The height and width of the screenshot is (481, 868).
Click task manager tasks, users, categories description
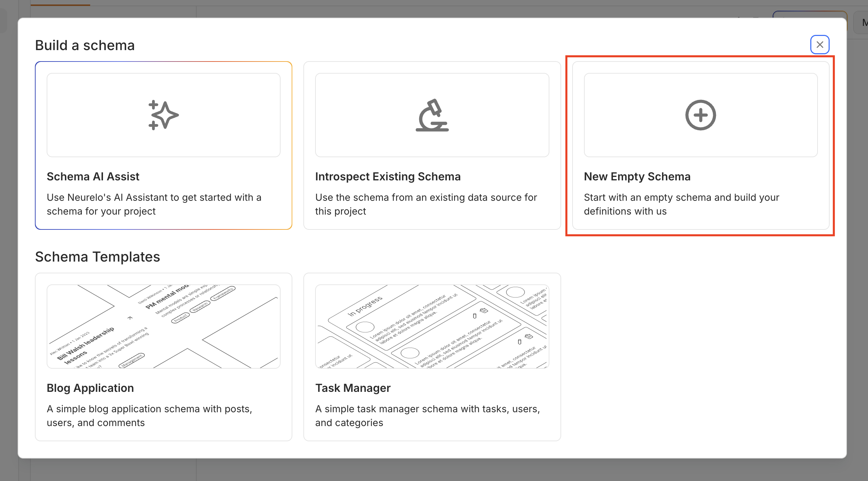pos(427,416)
